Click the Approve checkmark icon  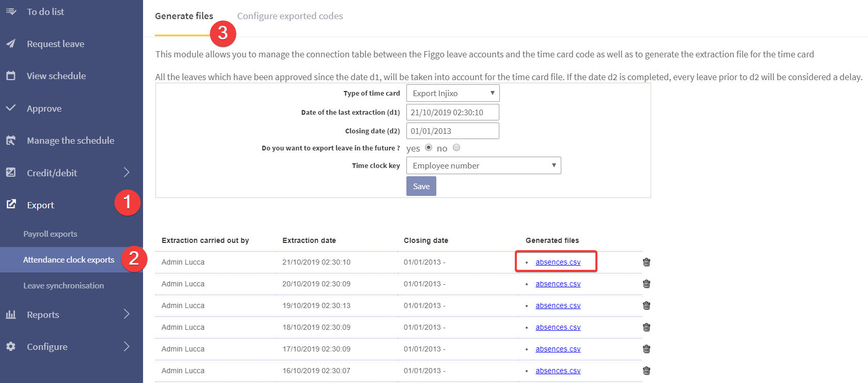point(11,108)
